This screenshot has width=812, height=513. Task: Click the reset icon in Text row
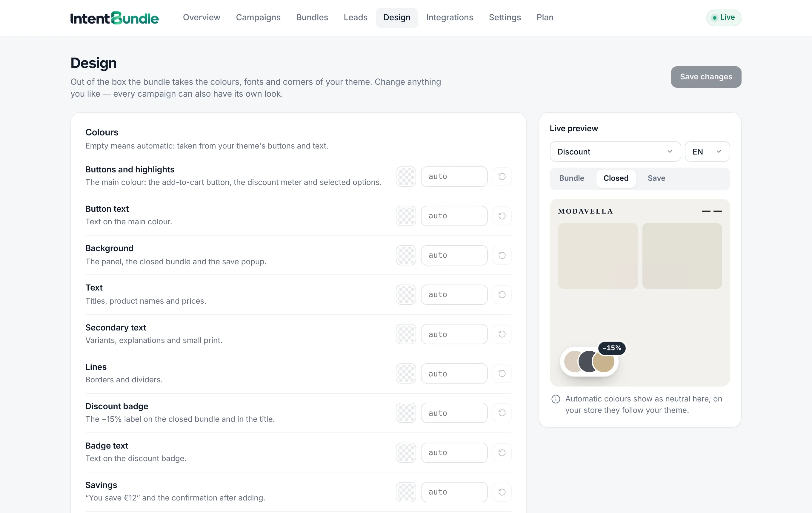(x=502, y=295)
